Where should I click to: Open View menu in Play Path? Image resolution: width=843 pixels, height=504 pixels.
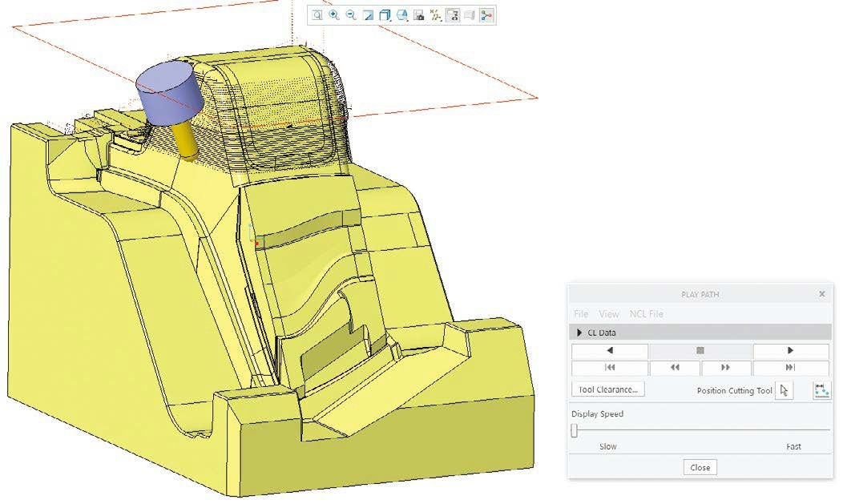[609, 314]
